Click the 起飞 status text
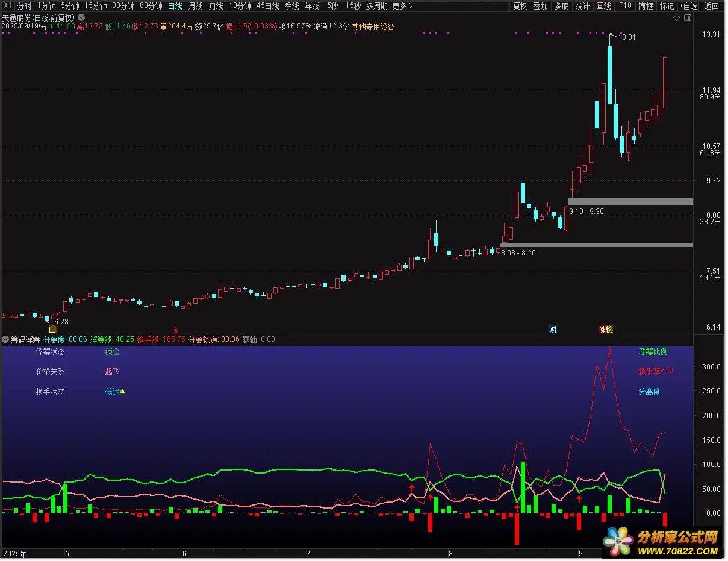The height and width of the screenshot is (561, 728). pyautogui.click(x=112, y=371)
